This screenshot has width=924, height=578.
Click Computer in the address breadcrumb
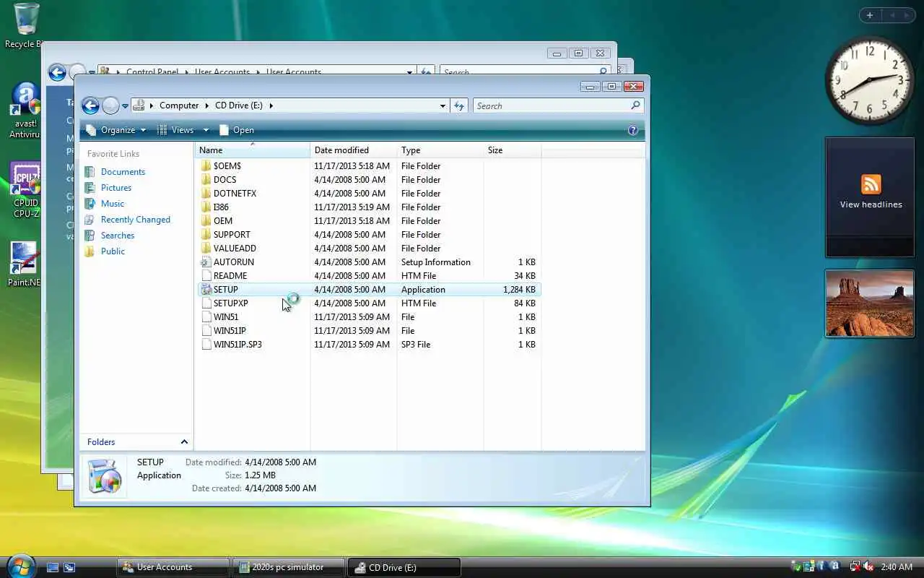pyautogui.click(x=179, y=105)
